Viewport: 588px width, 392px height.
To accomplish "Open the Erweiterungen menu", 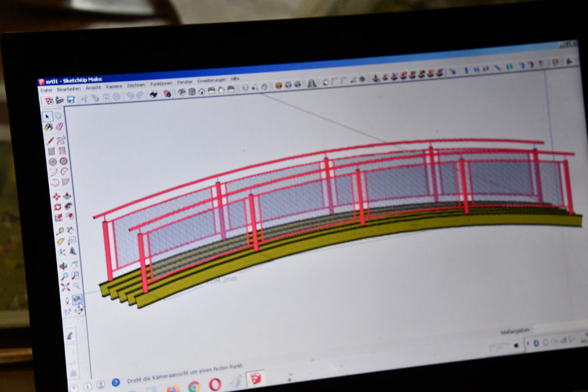I will point(212,80).
